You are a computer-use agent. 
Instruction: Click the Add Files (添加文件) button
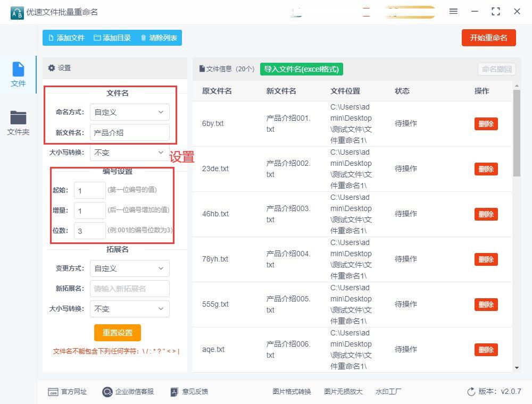66,38
